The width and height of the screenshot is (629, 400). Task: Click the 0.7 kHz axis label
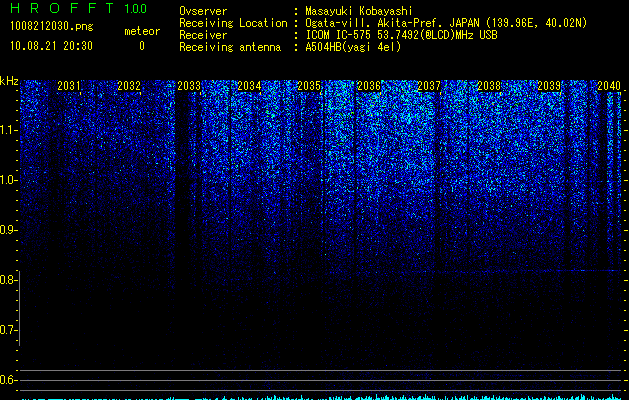pos(9,330)
